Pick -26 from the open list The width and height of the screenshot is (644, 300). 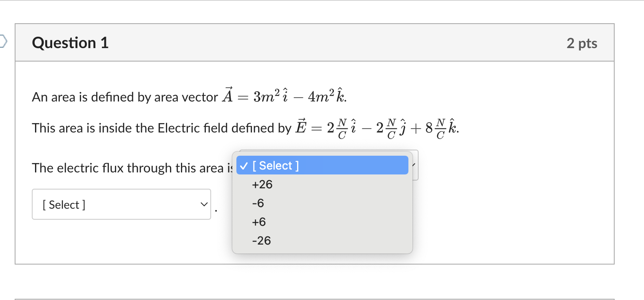coord(261,241)
